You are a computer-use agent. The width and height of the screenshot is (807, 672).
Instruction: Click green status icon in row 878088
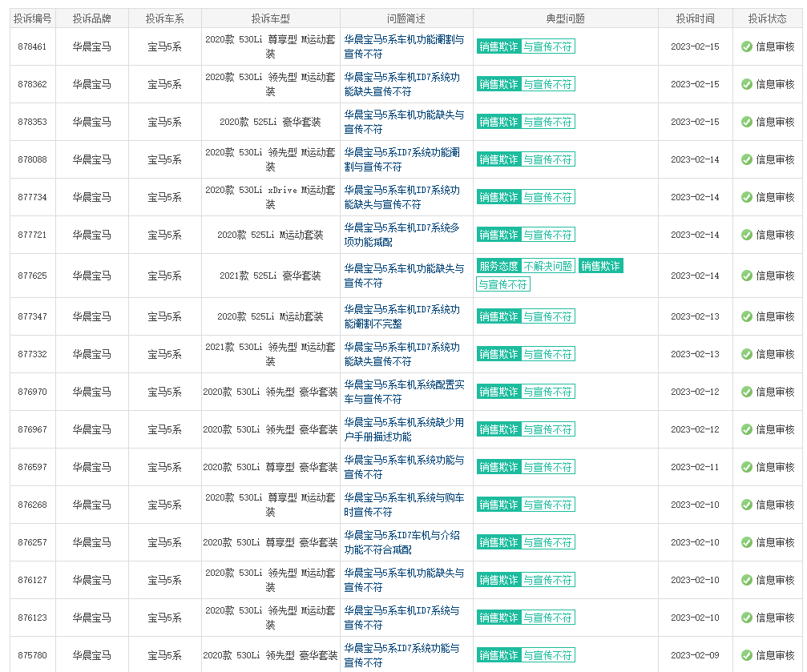(746, 160)
